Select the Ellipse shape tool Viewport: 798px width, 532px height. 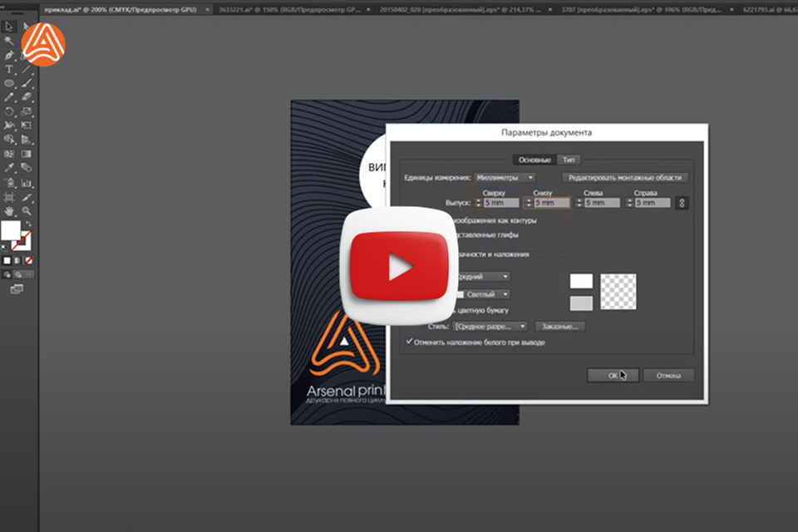pos(9,83)
